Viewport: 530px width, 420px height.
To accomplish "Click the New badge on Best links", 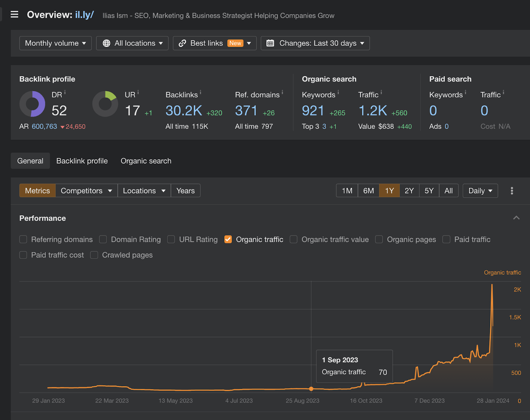I will pyautogui.click(x=236, y=43).
